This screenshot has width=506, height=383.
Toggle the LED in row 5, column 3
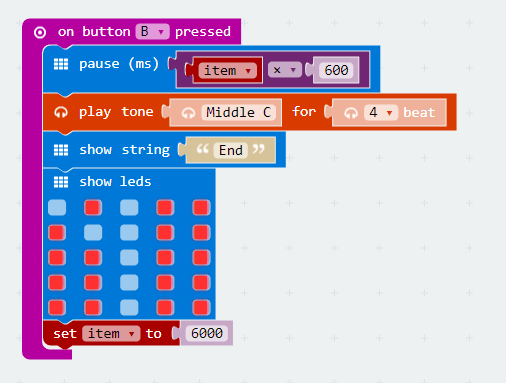coord(129,307)
